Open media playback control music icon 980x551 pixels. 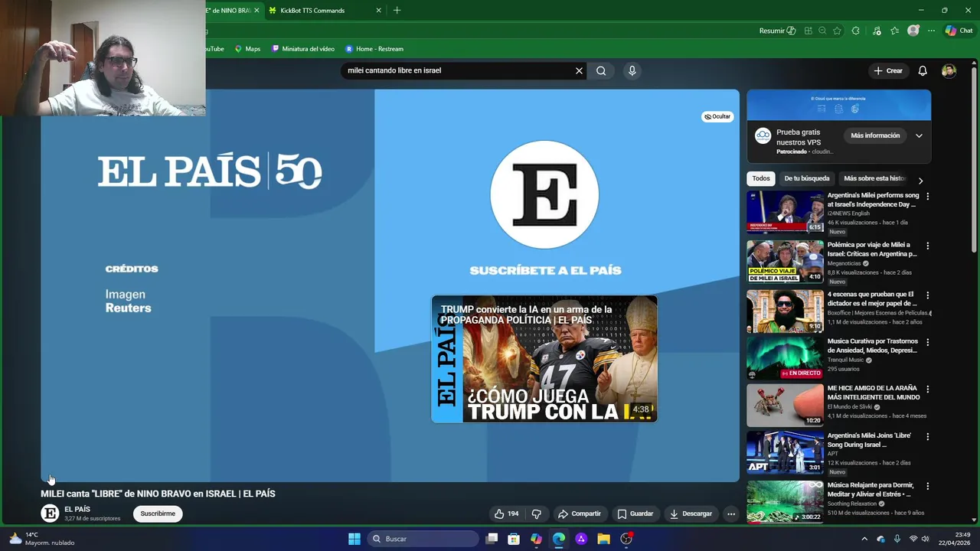coord(877,31)
